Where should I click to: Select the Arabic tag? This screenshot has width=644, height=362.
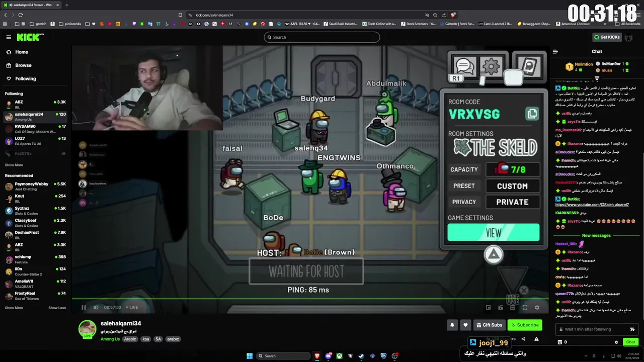(130, 339)
